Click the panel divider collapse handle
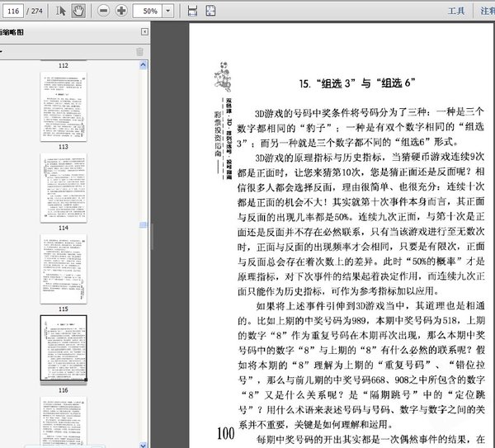 [x=153, y=235]
